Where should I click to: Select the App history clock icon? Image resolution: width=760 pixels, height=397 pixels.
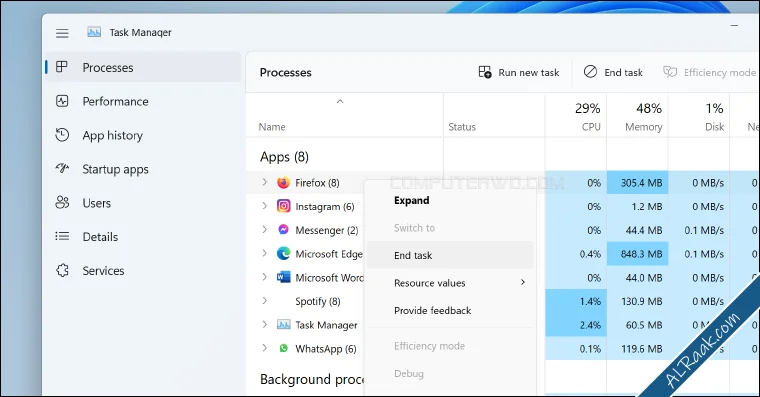62,135
